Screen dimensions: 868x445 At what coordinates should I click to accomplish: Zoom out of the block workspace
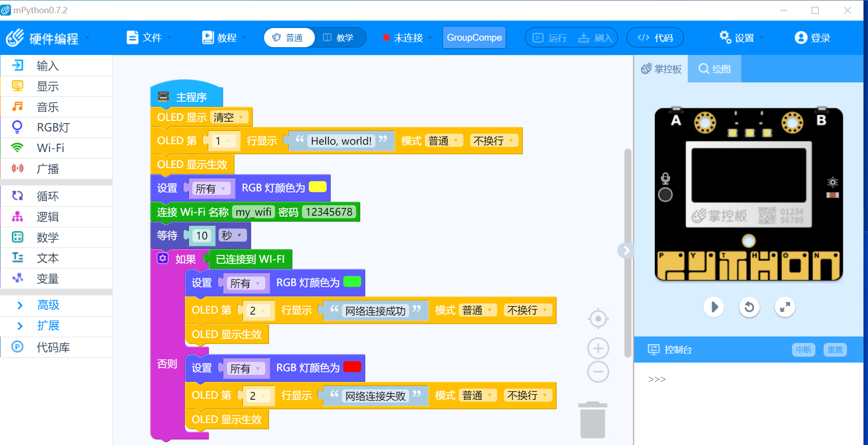coord(598,371)
